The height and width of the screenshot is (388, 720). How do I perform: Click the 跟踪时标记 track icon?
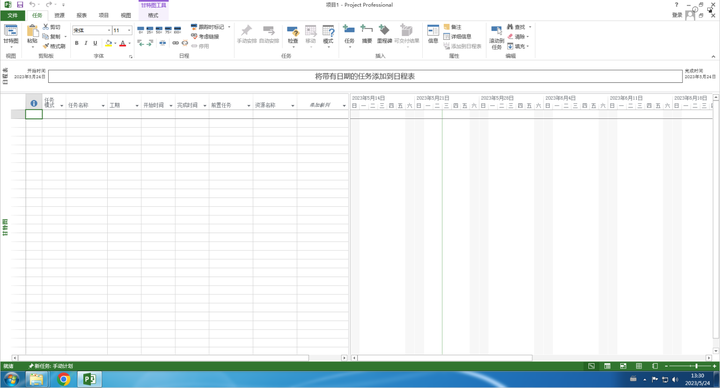click(x=194, y=27)
